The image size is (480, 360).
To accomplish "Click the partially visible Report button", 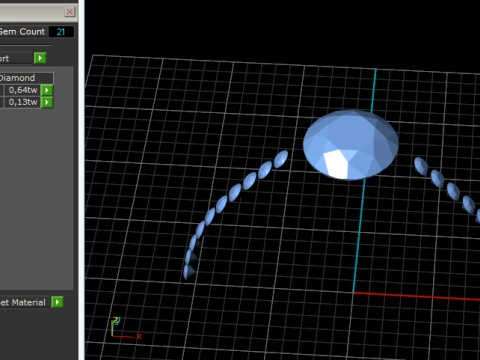I will point(16,58).
